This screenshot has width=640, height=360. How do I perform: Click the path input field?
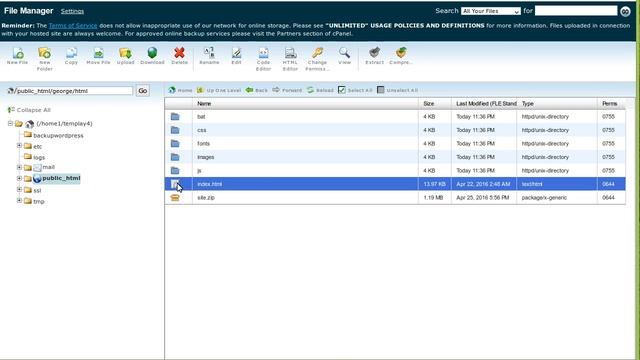(x=73, y=91)
